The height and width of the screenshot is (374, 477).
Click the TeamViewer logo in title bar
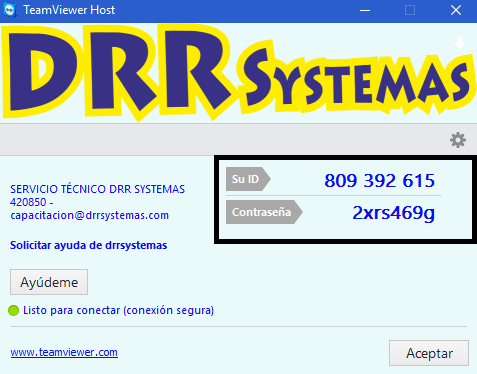click(10, 10)
